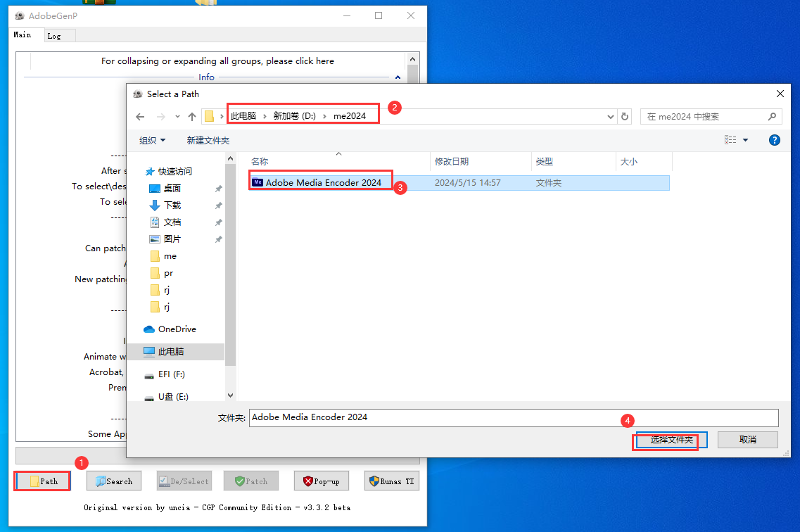Screen dimensions: 800x532
Task: Click the pin icon beside 图片
Action: point(218,240)
